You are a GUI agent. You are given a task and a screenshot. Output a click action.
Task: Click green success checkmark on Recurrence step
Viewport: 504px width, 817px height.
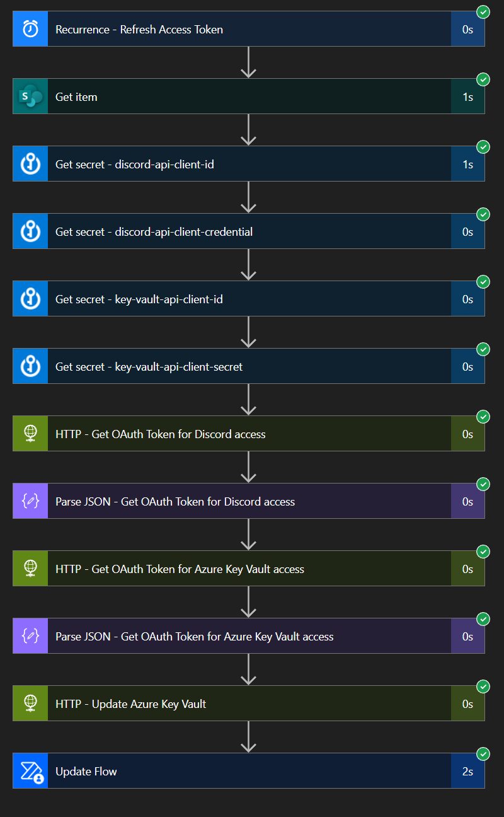[483, 12]
